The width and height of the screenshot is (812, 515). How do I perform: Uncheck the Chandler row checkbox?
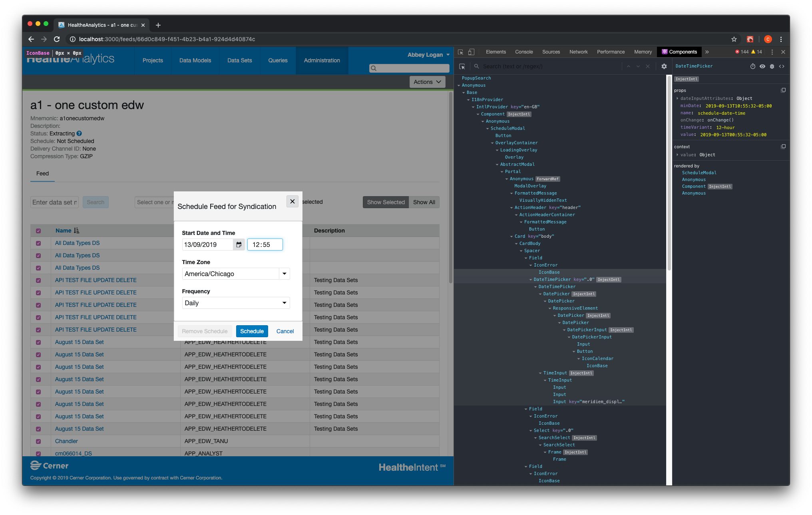click(x=38, y=441)
